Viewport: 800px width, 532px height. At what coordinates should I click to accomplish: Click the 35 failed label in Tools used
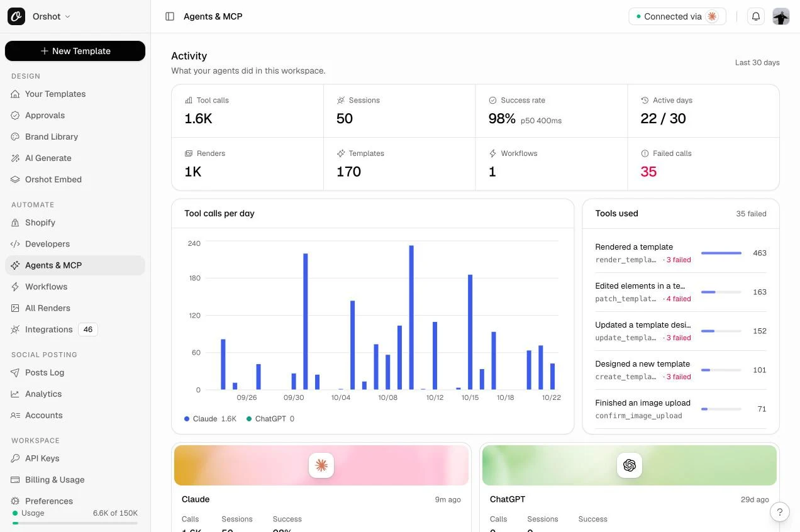click(x=751, y=214)
